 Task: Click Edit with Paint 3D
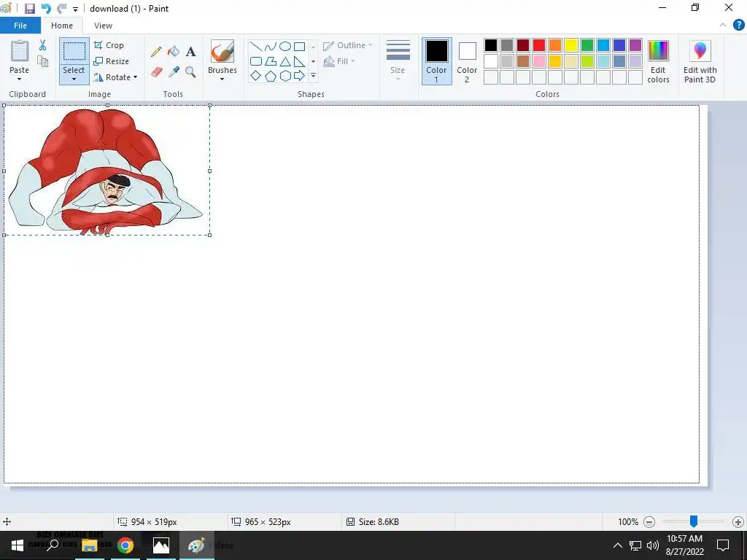700,62
